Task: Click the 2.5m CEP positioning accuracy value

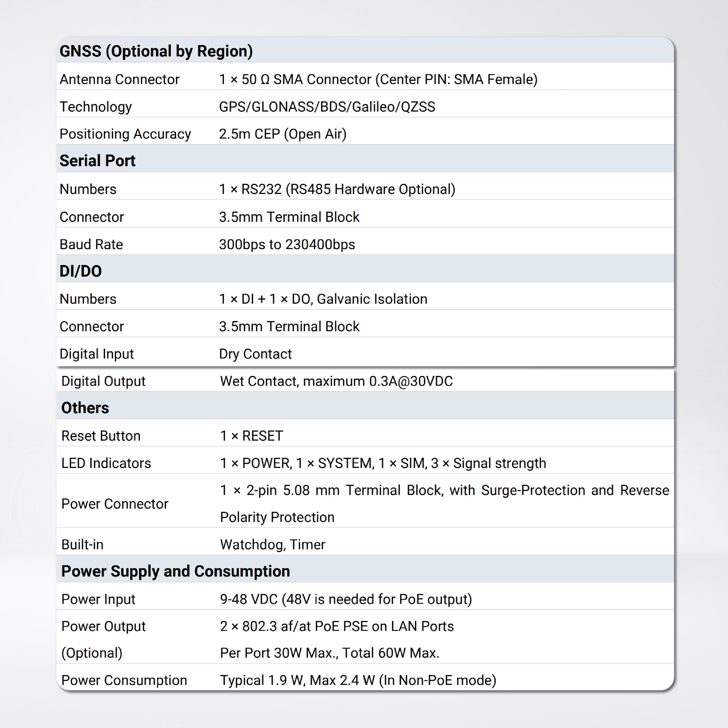Action: pyautogui.click(x=283, y=134)
